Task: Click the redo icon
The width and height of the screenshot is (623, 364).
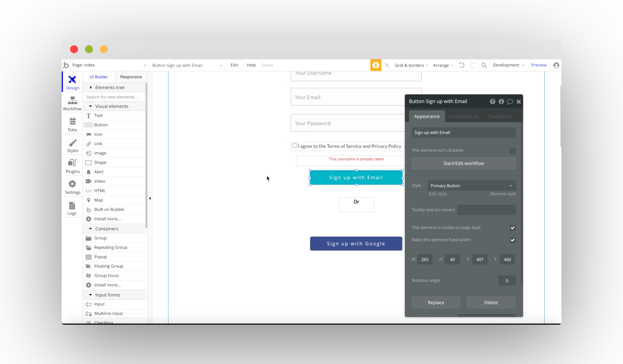Action: click(x=473, y=65)
